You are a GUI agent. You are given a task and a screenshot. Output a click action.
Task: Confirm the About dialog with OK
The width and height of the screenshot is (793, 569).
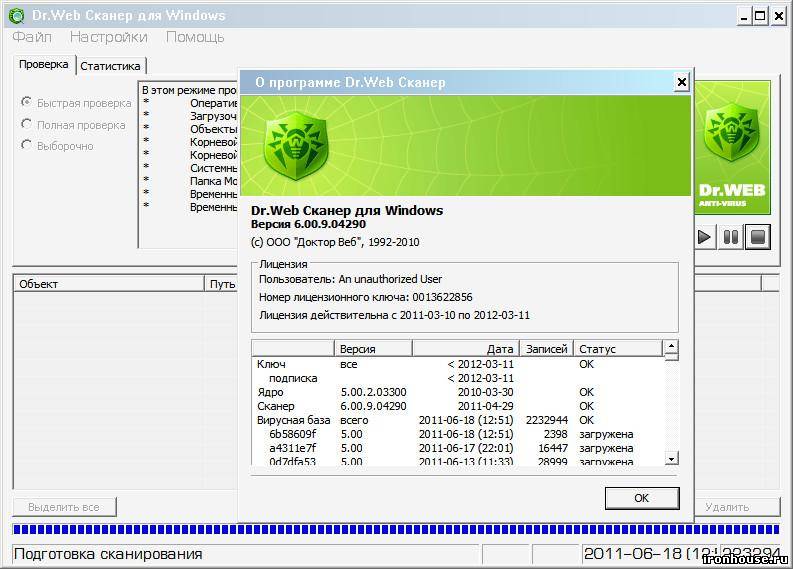642,498
